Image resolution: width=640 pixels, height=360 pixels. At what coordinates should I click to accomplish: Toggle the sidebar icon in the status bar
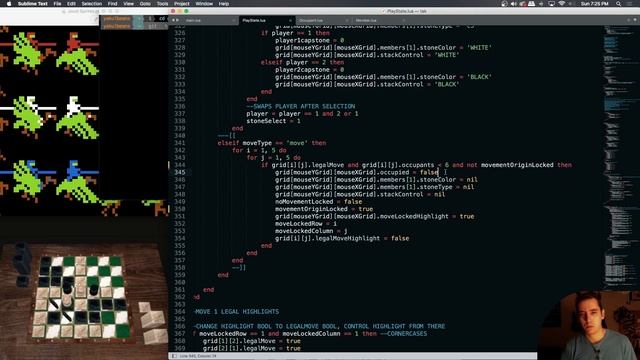174,356
